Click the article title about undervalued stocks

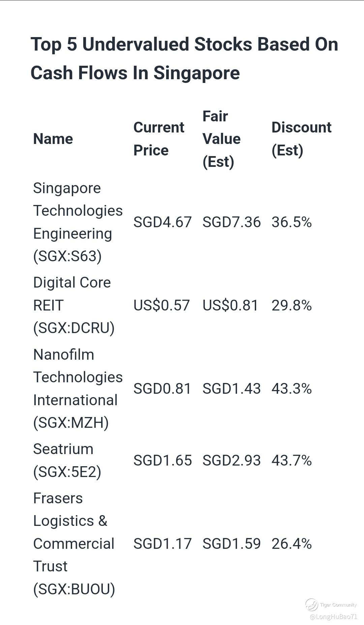coord(184,58)
